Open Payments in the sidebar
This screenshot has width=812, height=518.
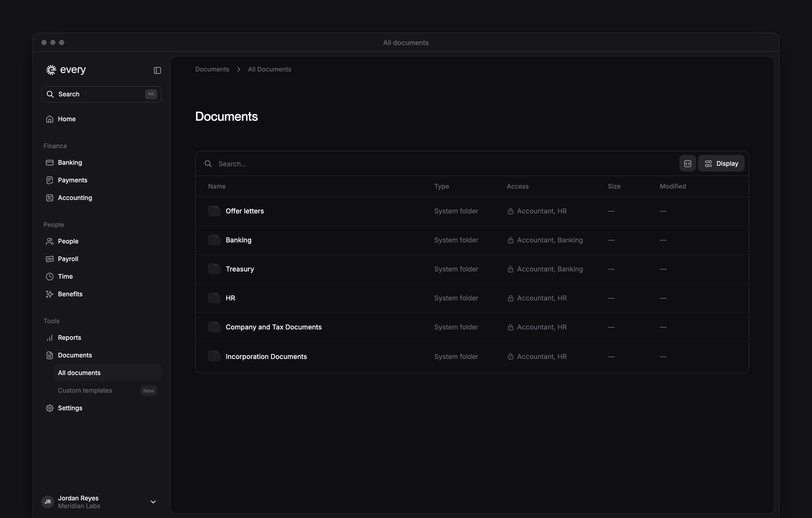tap(101, 180)
